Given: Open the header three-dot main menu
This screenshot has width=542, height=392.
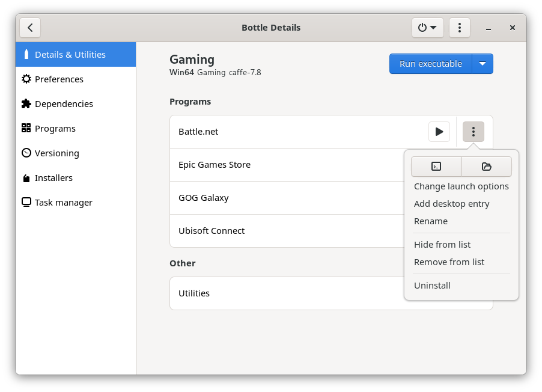Looking at the screenshot, I should click(460, 28).
